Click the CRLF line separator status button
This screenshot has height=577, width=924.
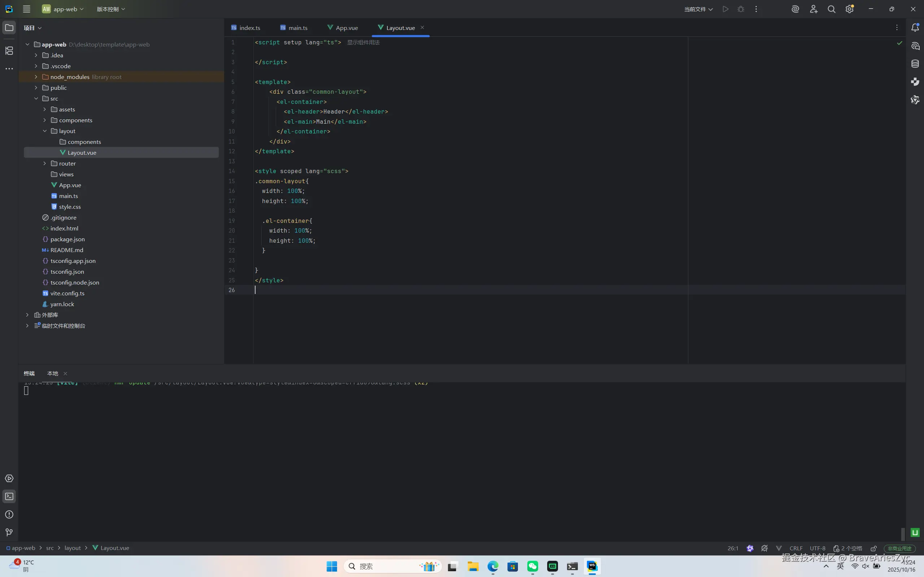tap(796, 549)
